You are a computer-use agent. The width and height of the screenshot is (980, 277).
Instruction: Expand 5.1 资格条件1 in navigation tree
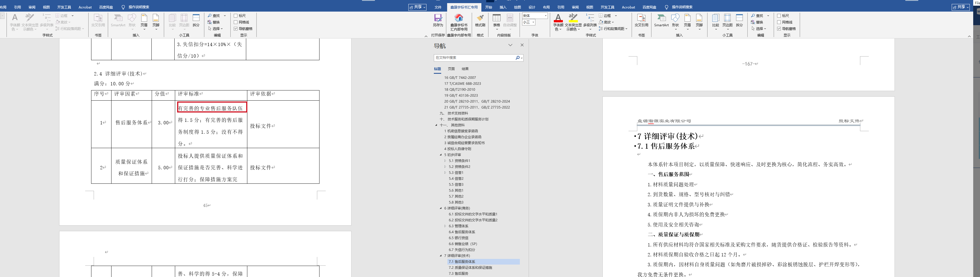point(445,161)
